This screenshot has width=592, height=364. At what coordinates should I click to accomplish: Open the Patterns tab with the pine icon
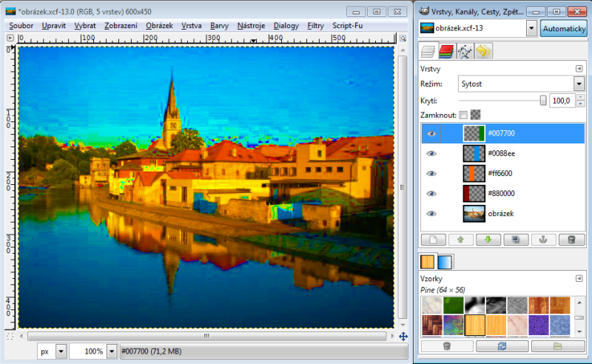[x=428, y=262]
